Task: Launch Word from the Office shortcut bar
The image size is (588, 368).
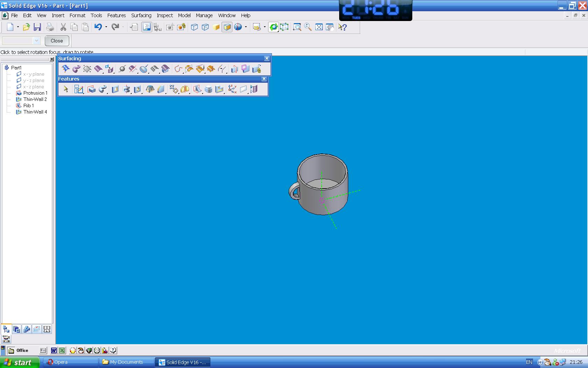Action: [54, 350]
